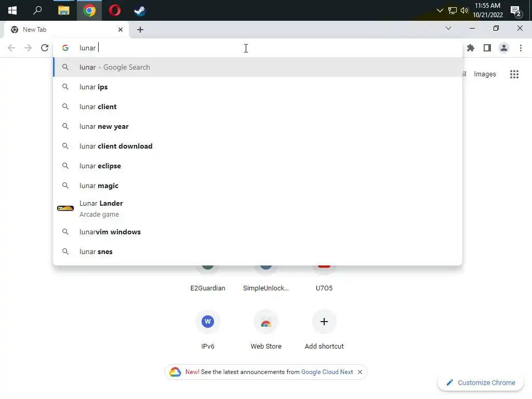Follow the Google Cloud Next link
Screen dimensions: 532x399
point(327,372)
